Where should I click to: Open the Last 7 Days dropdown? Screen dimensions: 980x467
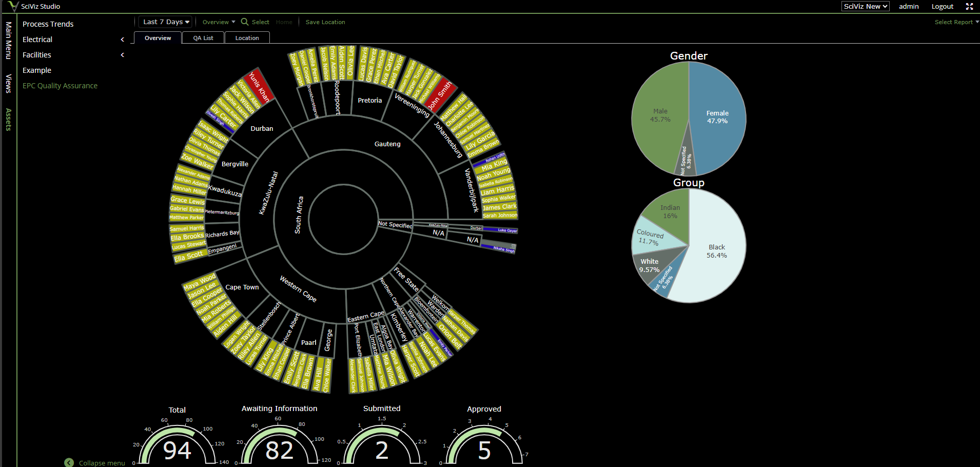(165, 22)
